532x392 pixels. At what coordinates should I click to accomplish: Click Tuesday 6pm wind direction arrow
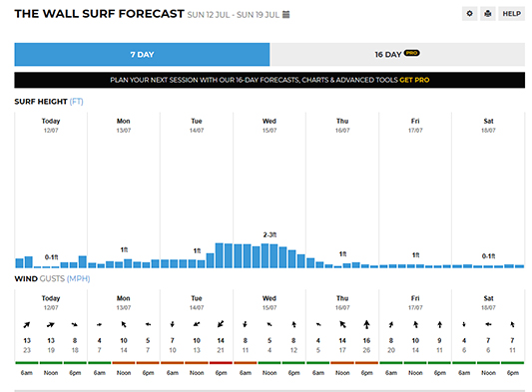click(221, 324)
